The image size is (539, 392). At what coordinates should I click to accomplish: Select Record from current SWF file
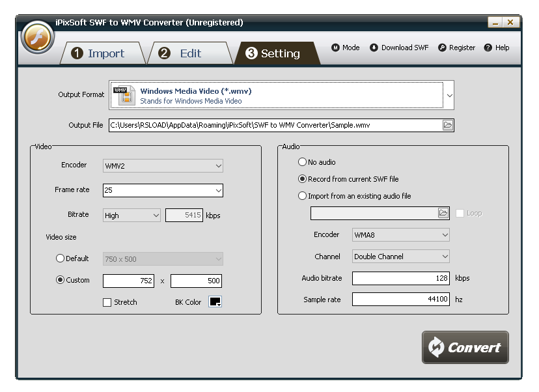(x=302, y=179)
